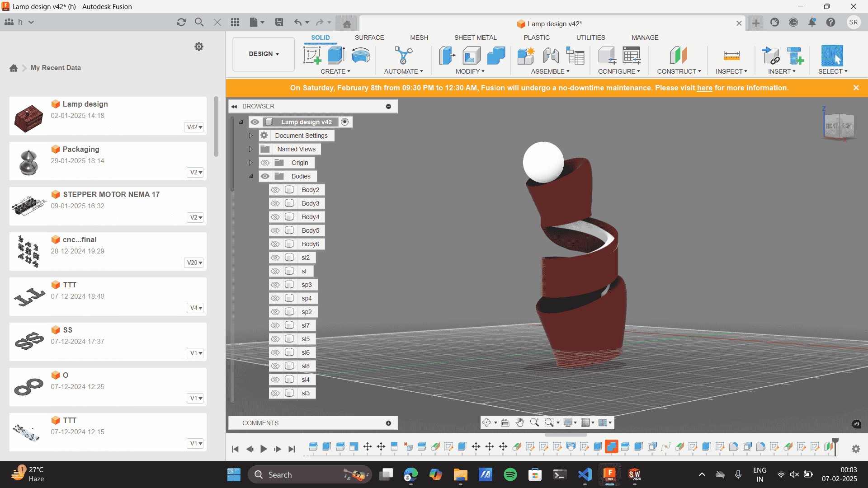The height and width of the screenshot is (488, 868).
Task: Collapse the Bodies folder
Action: (251, 176)
